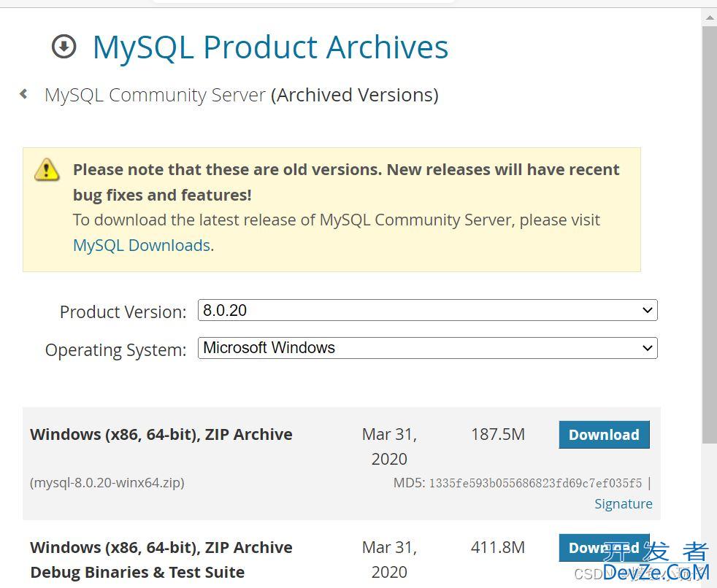Click the Mar 31, 2020 date in first row
Viewport: 717px width, 588px height.
[390, 446]
